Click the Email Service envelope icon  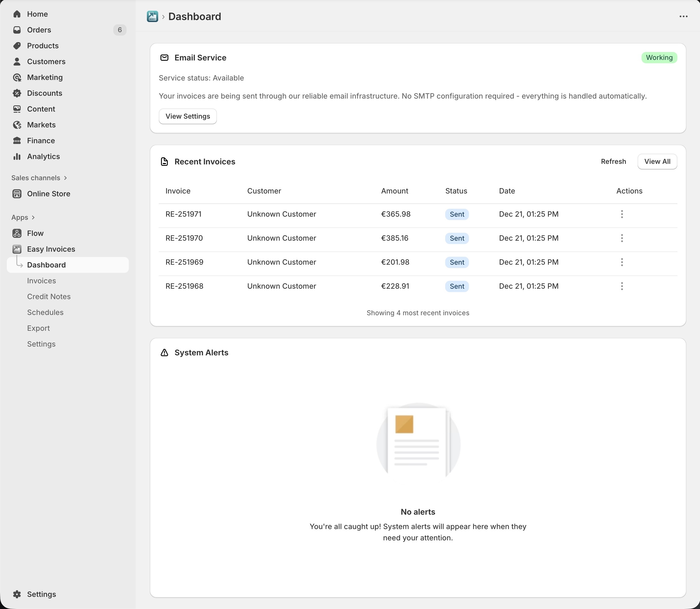(x=164, y=58)
